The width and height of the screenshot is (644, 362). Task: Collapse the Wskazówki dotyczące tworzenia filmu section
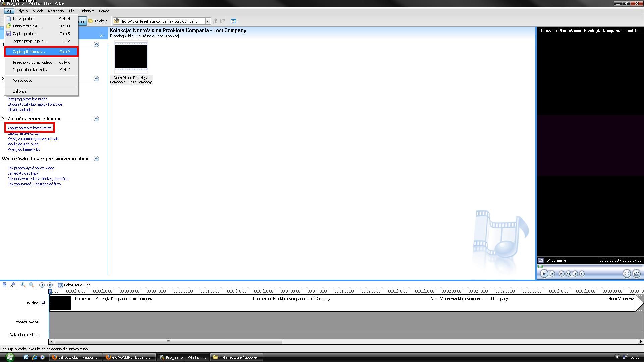tap(96, 159)
